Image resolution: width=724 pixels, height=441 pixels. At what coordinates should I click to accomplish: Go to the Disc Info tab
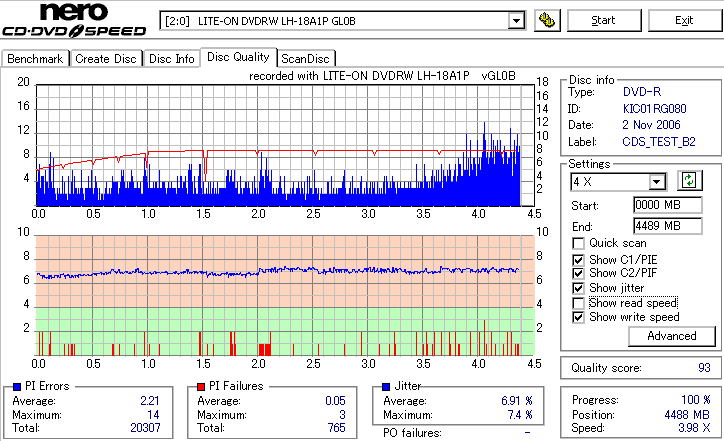[x=171, y=59]
